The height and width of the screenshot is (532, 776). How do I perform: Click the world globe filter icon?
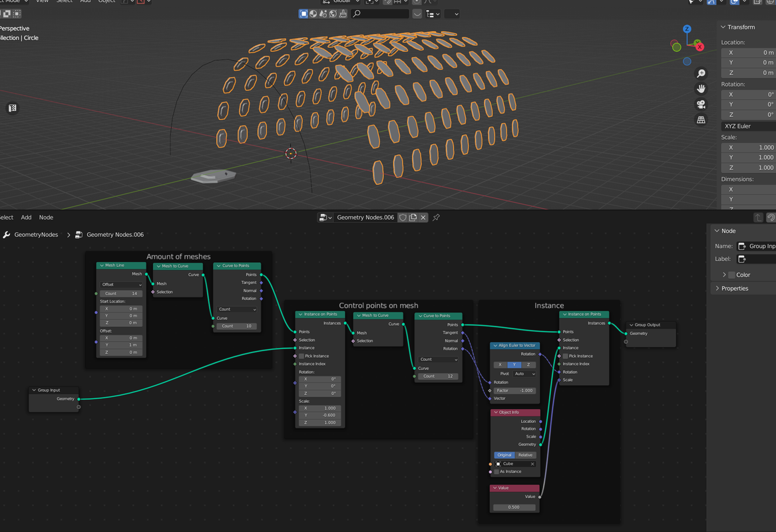pos(333,14)
